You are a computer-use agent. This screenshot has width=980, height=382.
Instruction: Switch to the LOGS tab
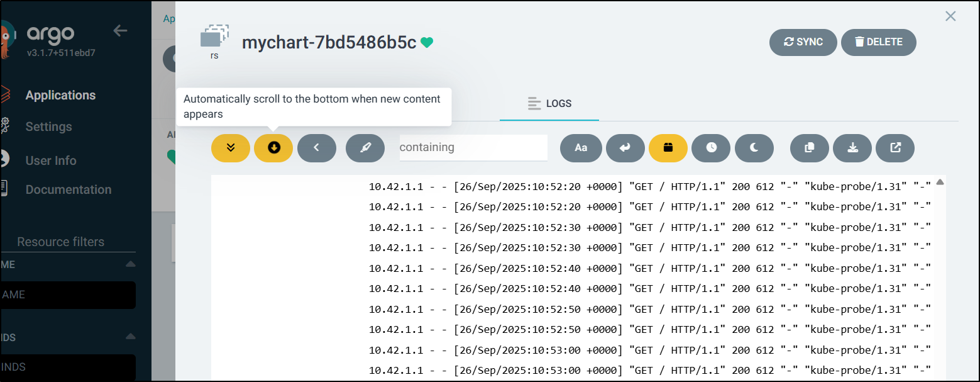(549, 103)
